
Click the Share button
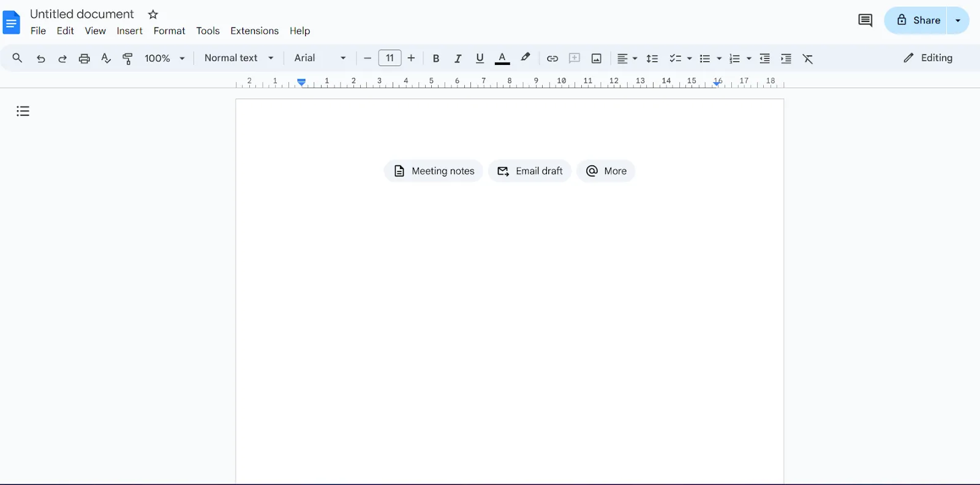(916, 21)
